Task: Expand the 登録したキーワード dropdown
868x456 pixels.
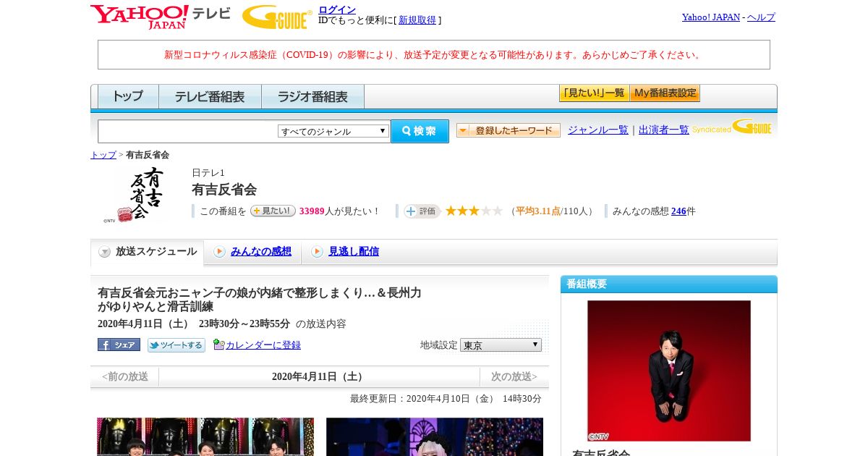Action: pos(509,130)
